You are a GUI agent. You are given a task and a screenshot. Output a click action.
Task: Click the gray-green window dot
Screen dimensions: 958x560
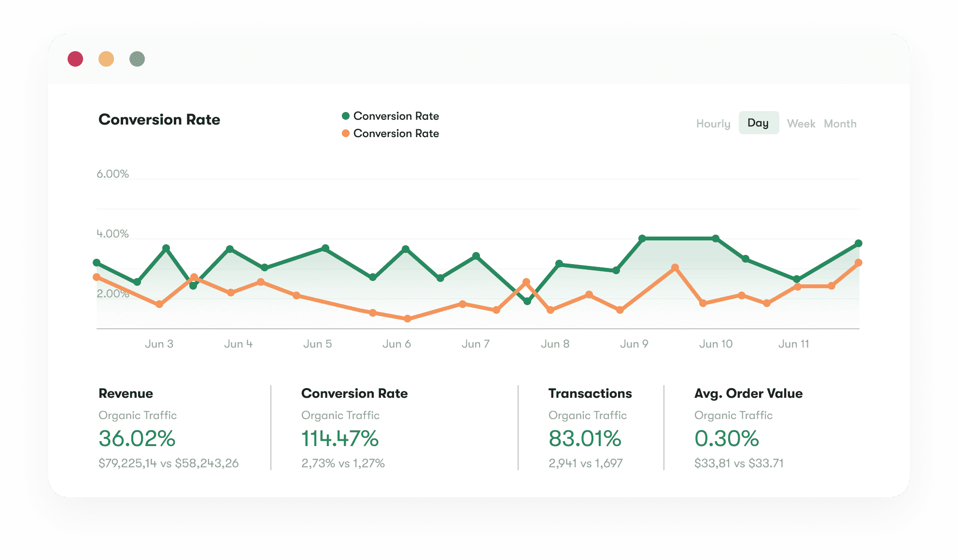click(x=137, y=59)
